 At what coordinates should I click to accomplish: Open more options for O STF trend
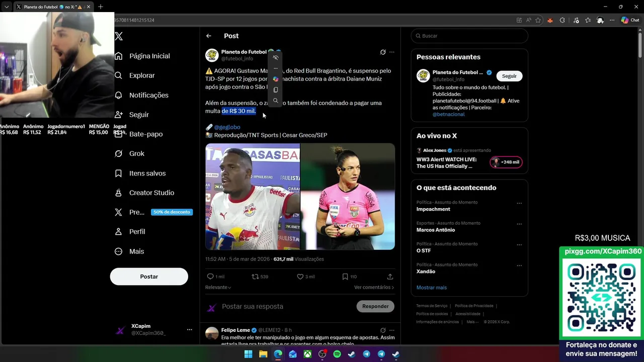(x=519, y=245)
